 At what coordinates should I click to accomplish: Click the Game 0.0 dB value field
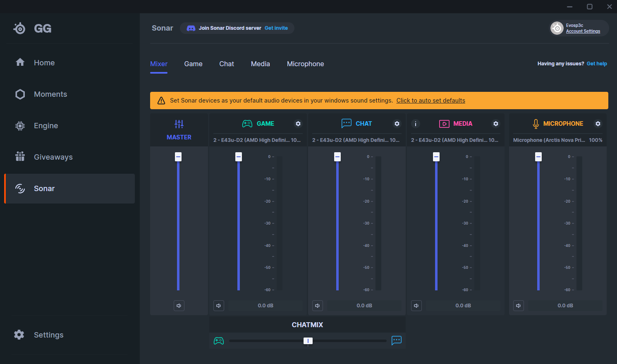point(265,306)
